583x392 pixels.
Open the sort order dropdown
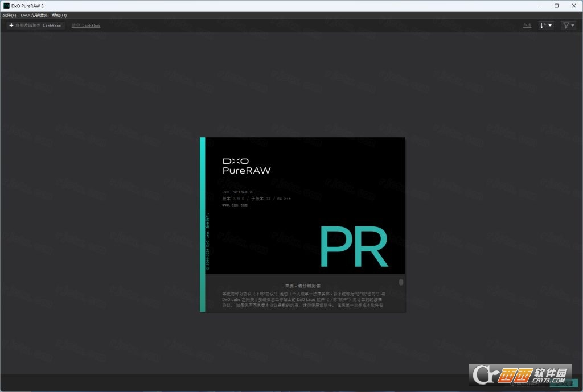click(x=546, y=25)
